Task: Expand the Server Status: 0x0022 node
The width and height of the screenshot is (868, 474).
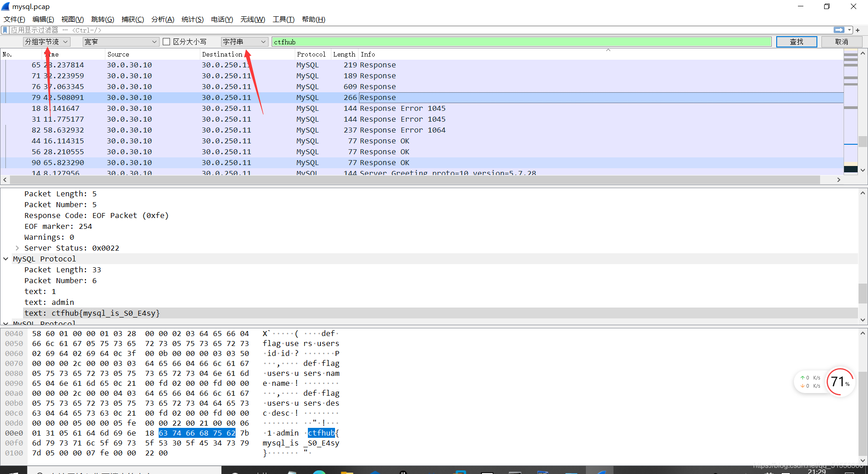Action: [x=17, y=248]
